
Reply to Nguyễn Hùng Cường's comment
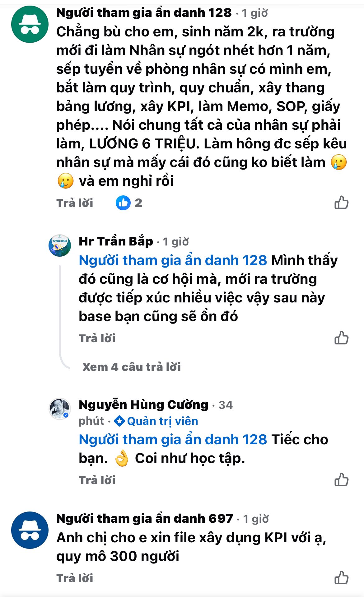(x=97, y=480)
